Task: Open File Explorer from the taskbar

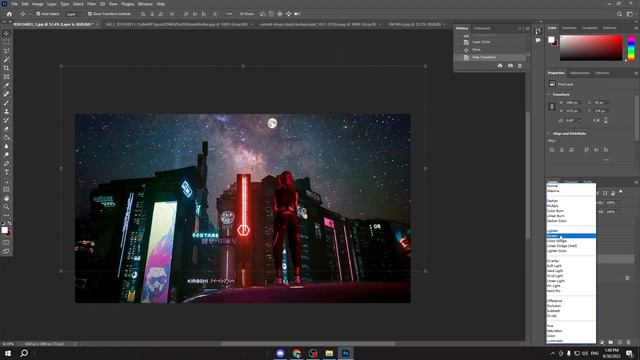Action: tap(329, 353)
